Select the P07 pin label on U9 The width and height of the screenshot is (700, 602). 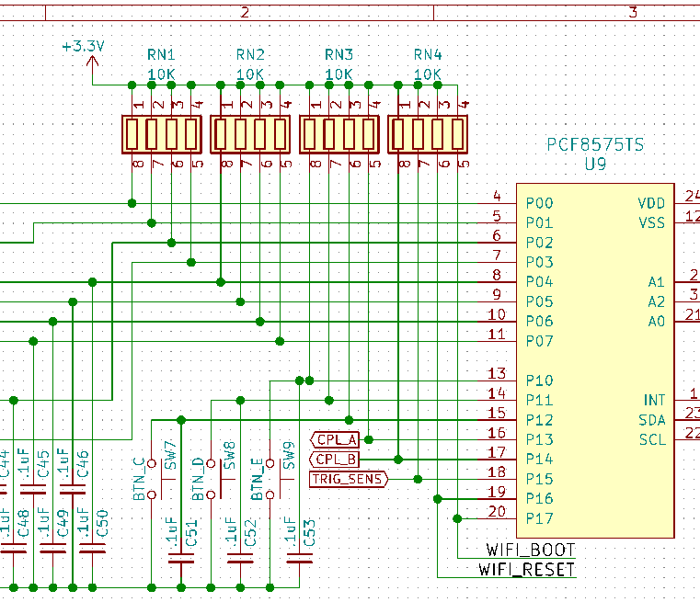[x=539, y=342]
